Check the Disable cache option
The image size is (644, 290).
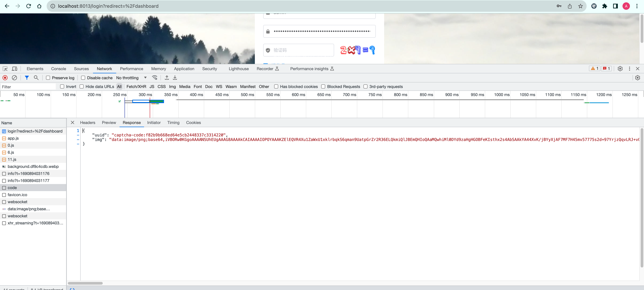83,78
